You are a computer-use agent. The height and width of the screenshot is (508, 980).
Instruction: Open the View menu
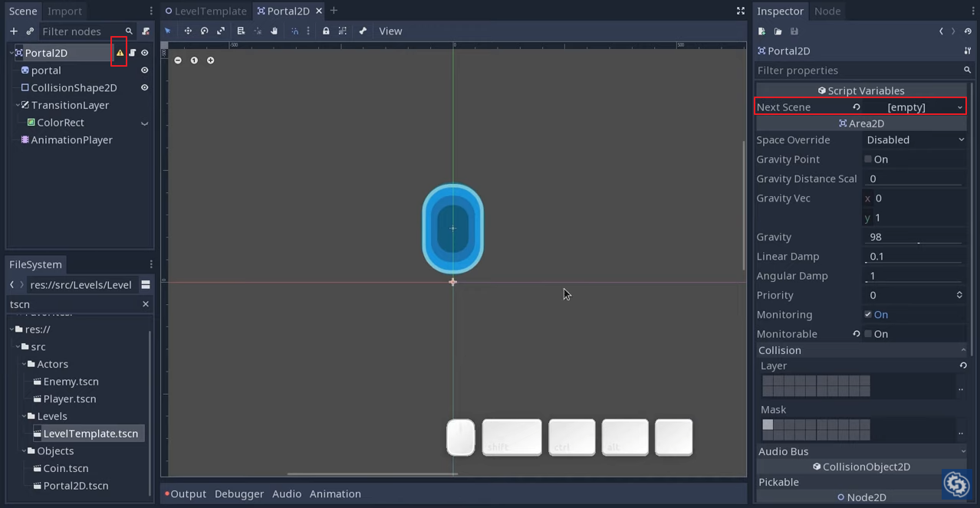(x=390, y=31)
